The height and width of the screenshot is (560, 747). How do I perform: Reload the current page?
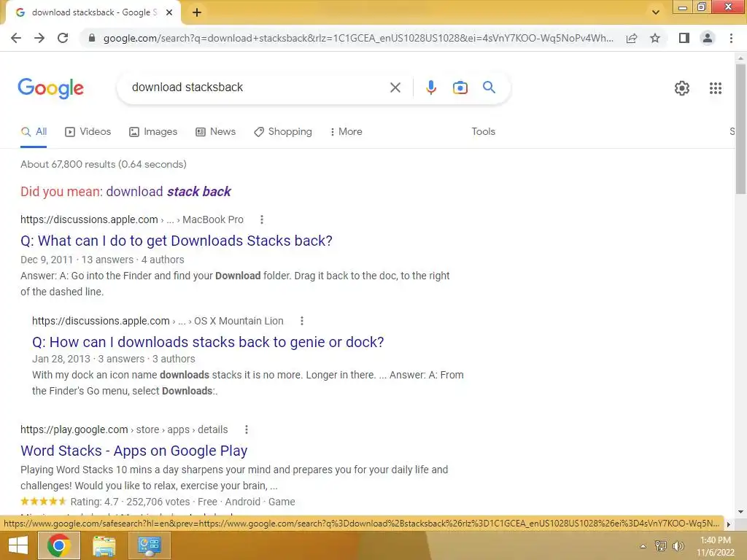point(63,38)
